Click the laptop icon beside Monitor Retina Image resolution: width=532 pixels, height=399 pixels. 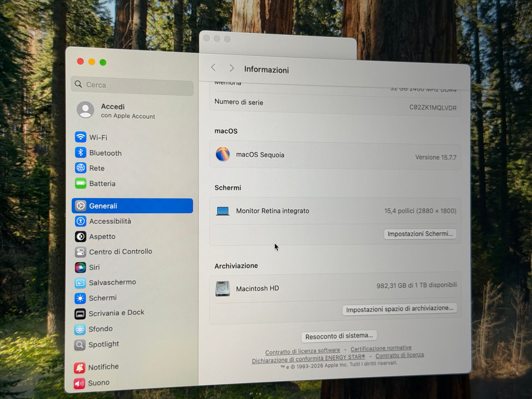point(223,211)
